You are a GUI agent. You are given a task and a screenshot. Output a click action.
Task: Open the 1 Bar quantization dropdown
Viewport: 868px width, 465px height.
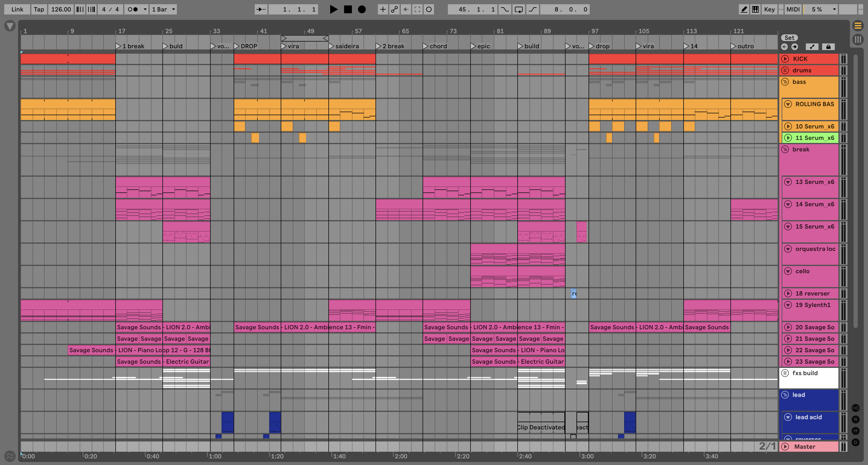coord(163,9)
